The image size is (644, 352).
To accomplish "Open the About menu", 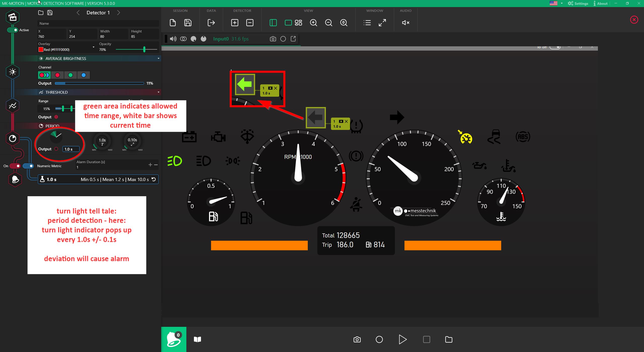I will coord(600,3).
